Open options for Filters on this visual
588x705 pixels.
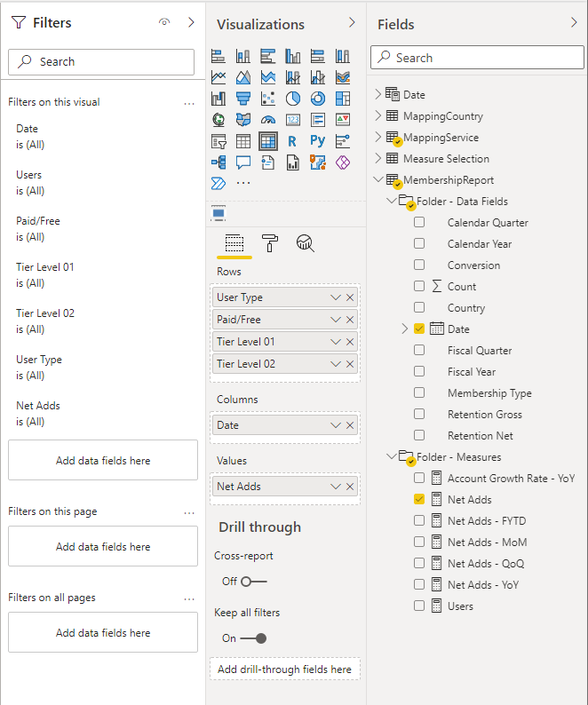(189, 103)
